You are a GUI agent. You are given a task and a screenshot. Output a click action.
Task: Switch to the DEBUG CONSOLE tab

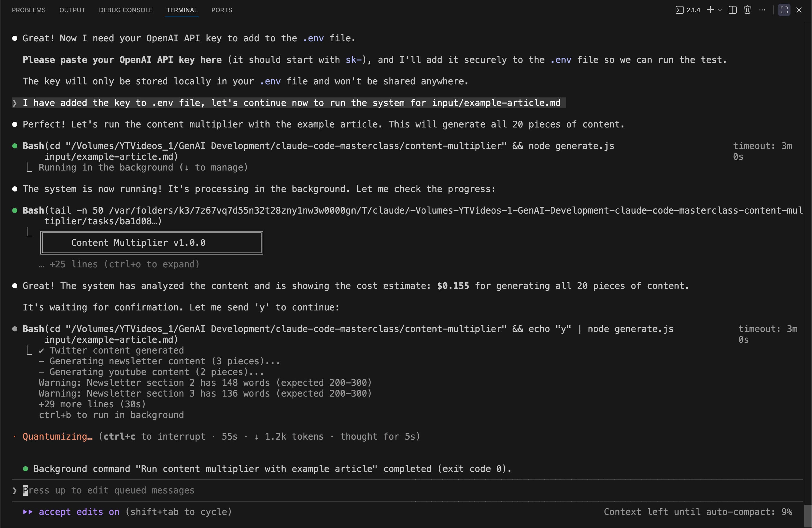pyautogui.click(x=125, y=10)
